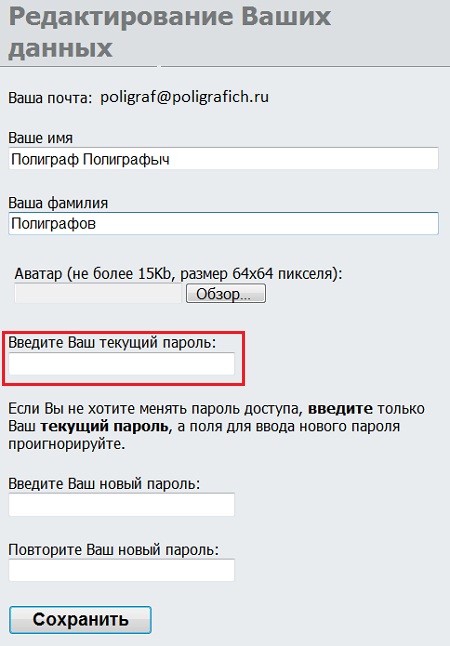Image resolution: width=450 pixels, height=646 pixels.
Task: Click the Ваше имя label
Action: coord(40,138)
